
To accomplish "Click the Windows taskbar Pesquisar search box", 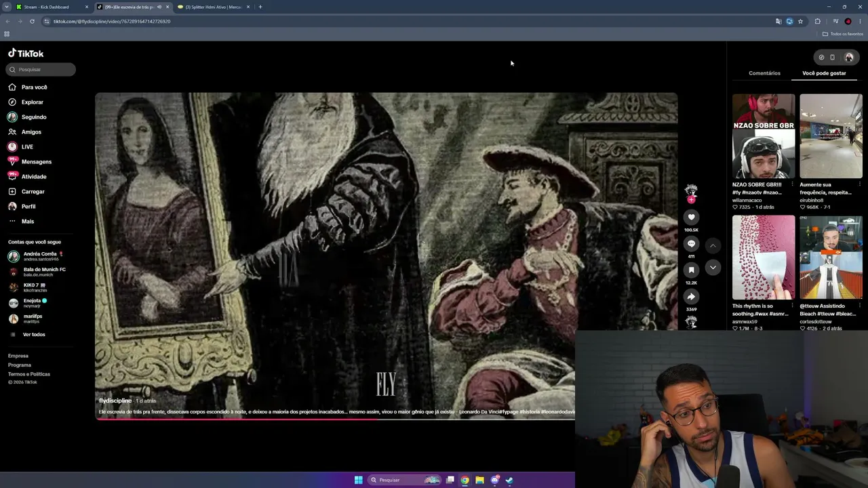I will 404,480.
